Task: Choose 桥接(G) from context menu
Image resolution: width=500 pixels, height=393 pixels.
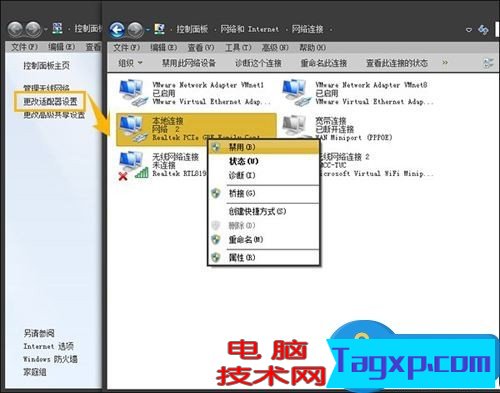Action: coord(263,193)
